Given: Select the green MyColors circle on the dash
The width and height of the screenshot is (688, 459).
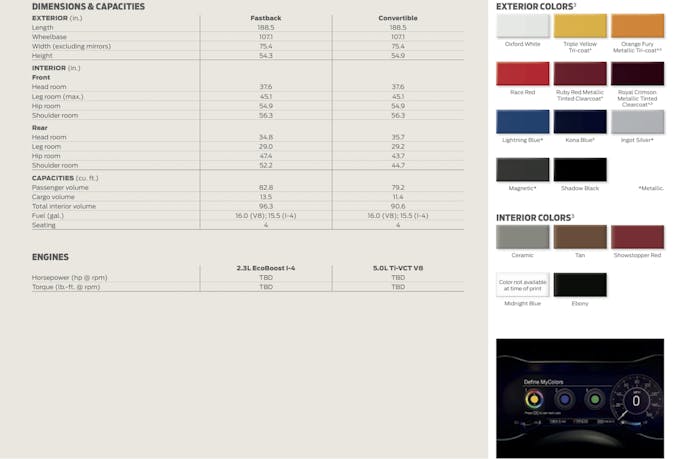Looking at the screenshot, I should tap(594, 399).
